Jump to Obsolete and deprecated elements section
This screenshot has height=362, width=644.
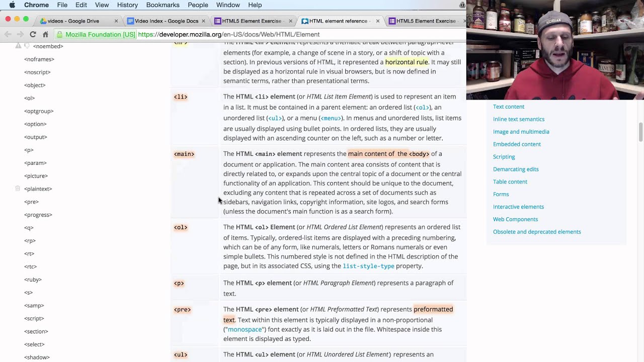tap(537, 232)
